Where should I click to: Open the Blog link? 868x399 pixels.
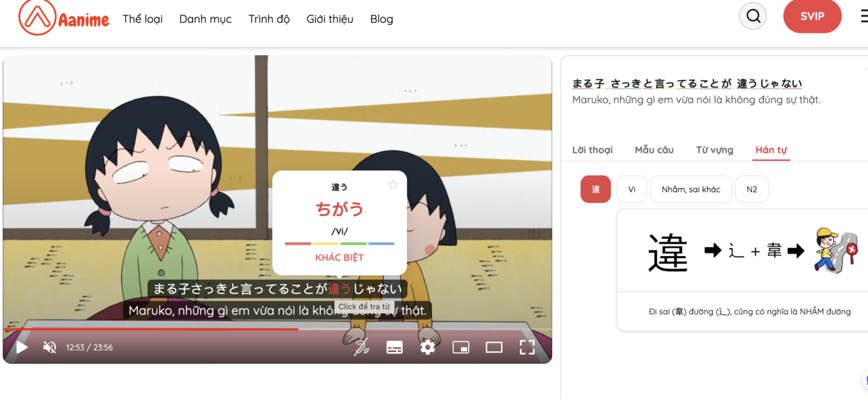pos(381,19)
